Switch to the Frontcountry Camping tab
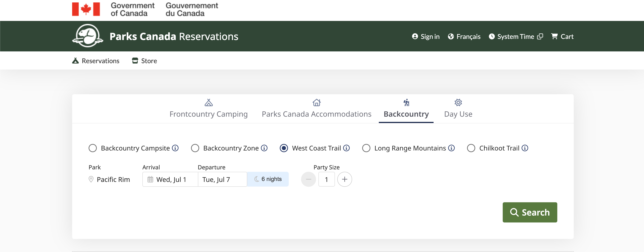Screen dimensions: 644x252 pyautogui.click(x=209, y=108)
